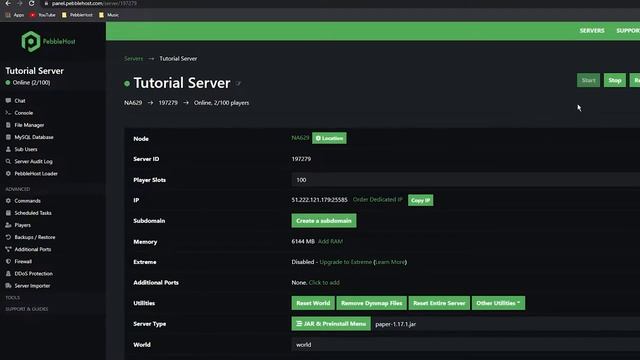Click Upgrade to Extreme link

[x=345, y=262]
